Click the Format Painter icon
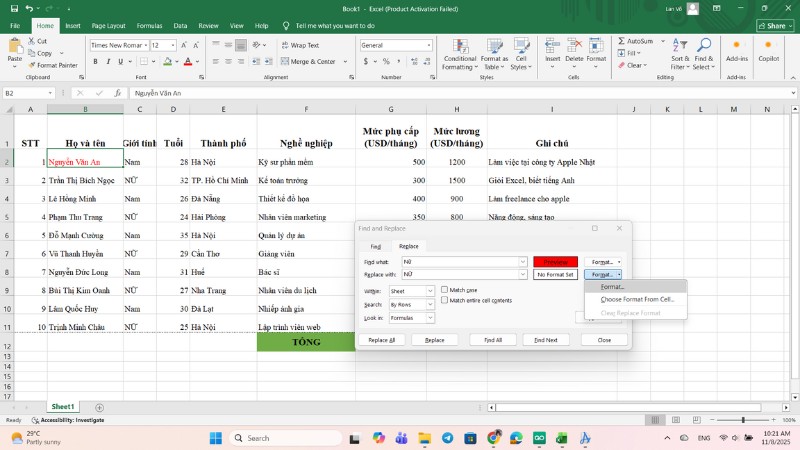Image resolution: width=800 pixels, height=450 pixels. [x=34, y=65]
